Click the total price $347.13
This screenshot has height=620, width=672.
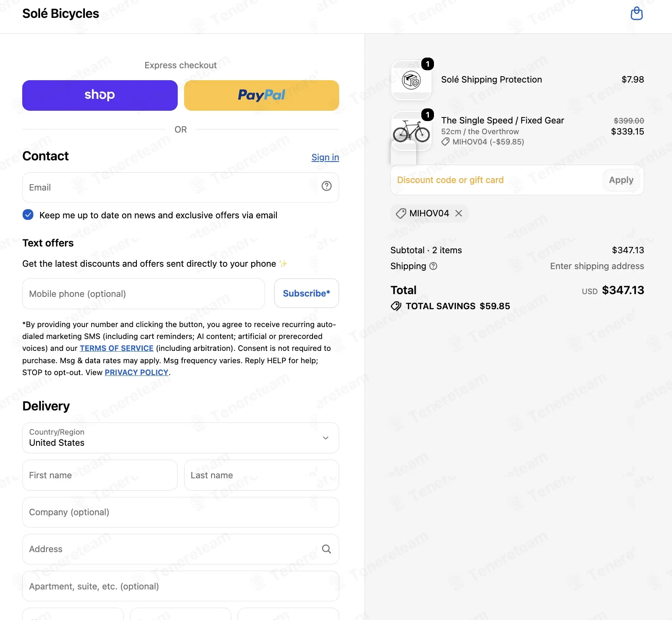623,290
